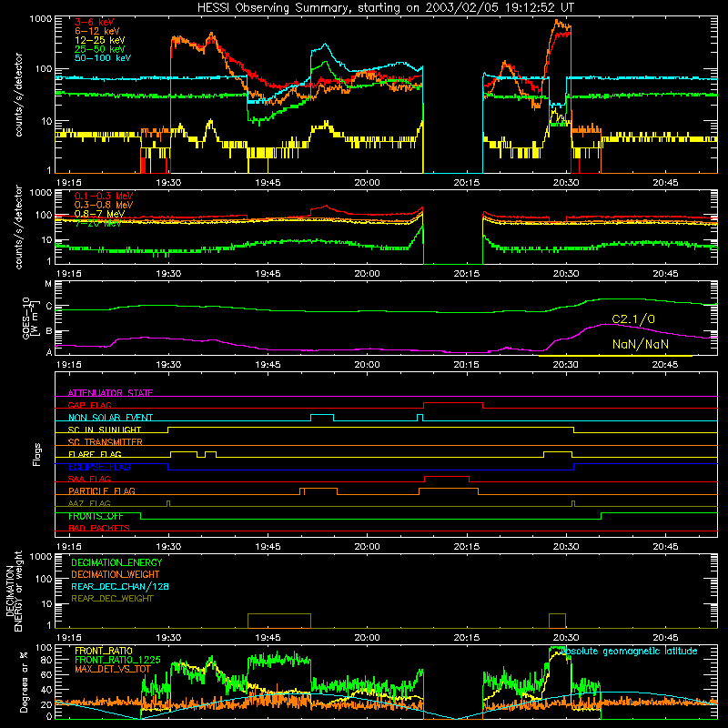The image size is (728, 728).
Task: Click the raised GAP_FLAG segment near 20:10
Action: click(x=453, y=403)
